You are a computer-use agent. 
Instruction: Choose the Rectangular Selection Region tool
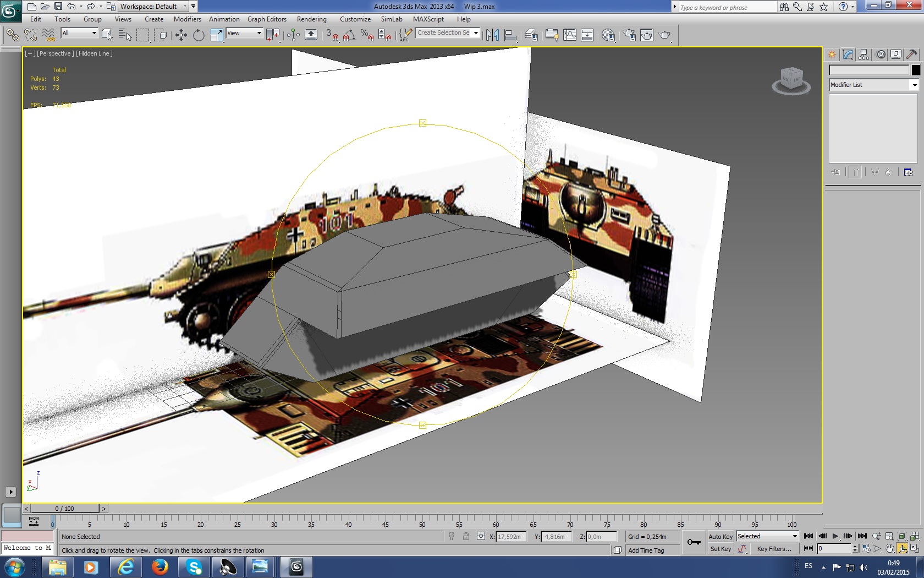(x=142, y=35)
